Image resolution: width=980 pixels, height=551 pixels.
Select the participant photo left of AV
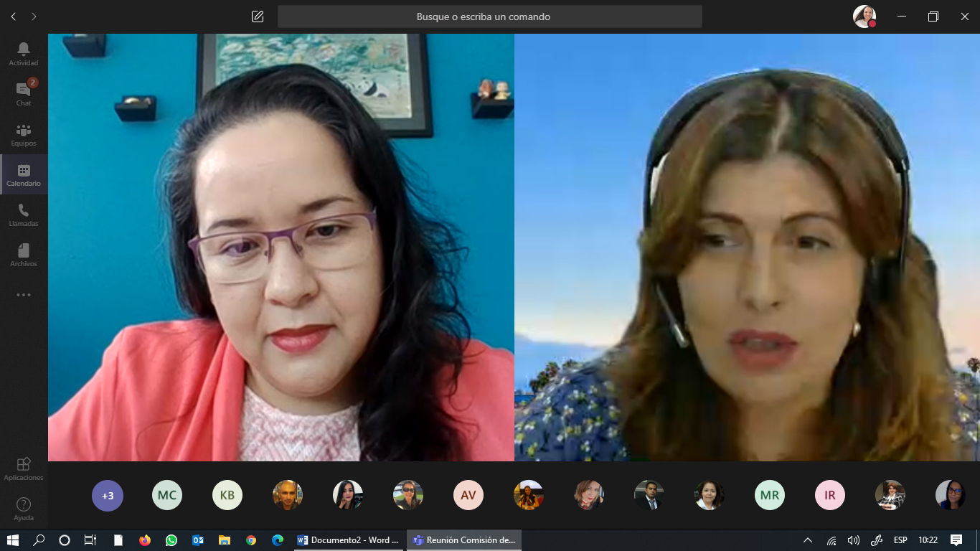tap(408, 495)
